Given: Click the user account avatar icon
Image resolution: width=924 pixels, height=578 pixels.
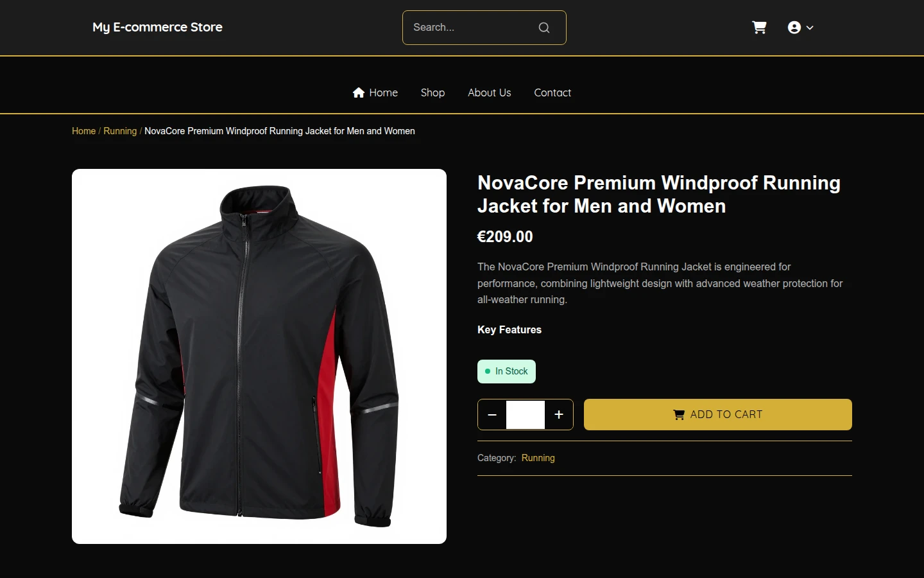Looking at the screenshot, I should coord(794,28).
